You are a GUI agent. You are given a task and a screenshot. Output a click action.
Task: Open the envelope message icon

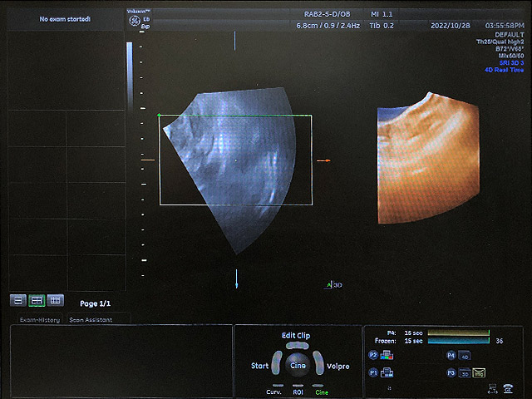tap(480, 372)
